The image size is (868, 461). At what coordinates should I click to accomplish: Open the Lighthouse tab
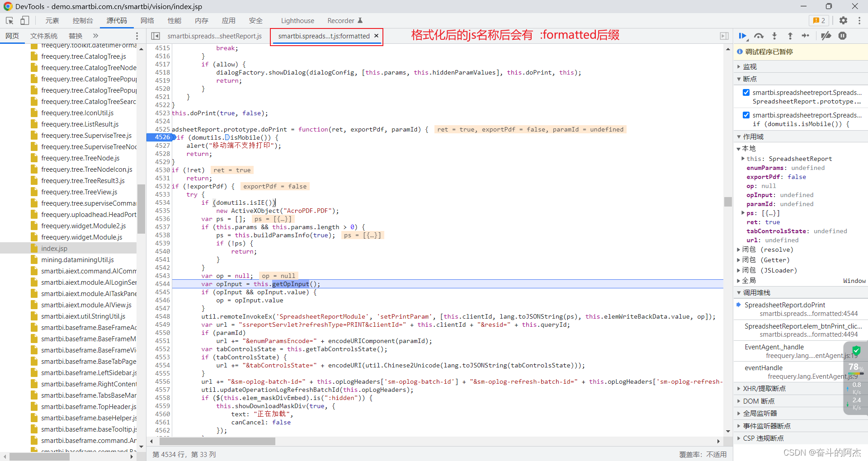coord(297,20)
